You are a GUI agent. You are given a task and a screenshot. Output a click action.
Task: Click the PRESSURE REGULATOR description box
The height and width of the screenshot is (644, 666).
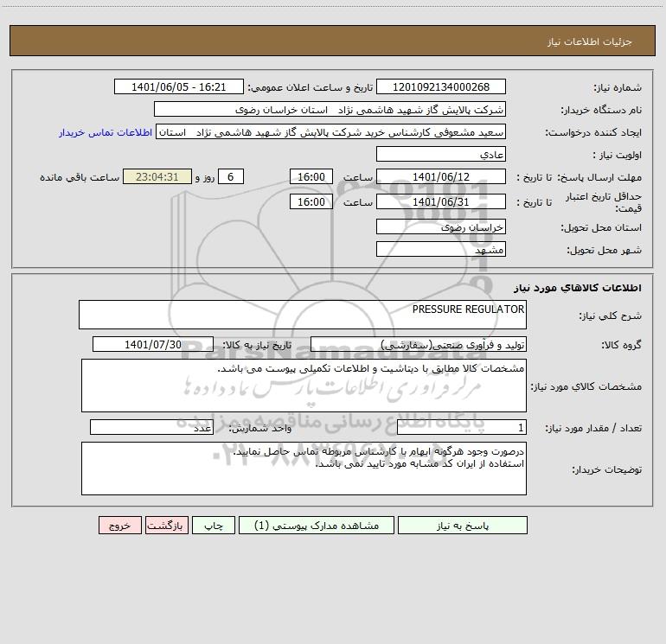pyautogui.click(x=303, y=315)
